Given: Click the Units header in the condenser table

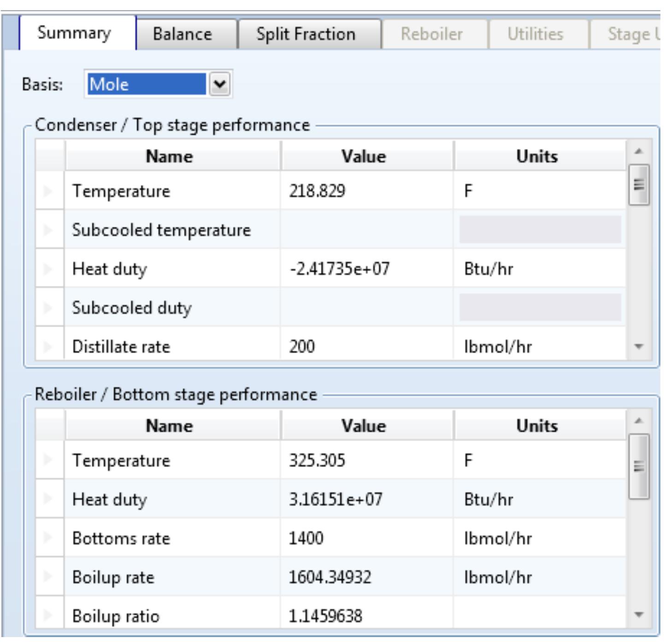Looking at the screenshot, I should tap(537, 156).
